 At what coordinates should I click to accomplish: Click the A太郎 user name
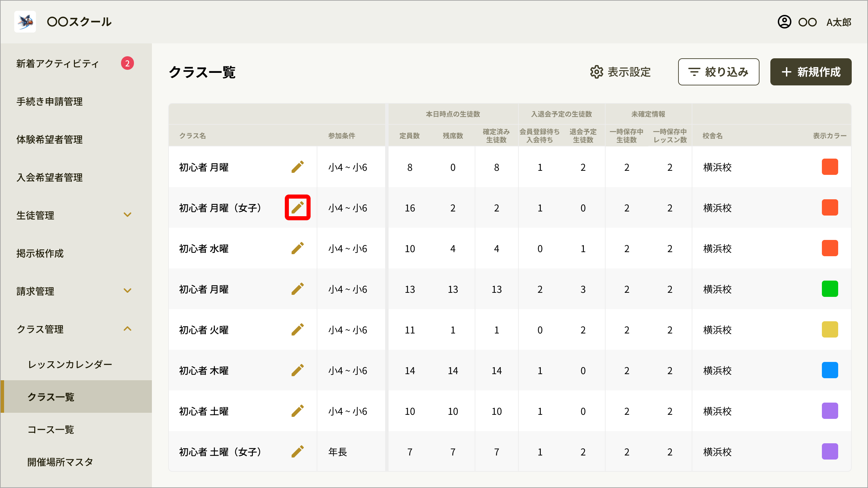coord(839,22)
